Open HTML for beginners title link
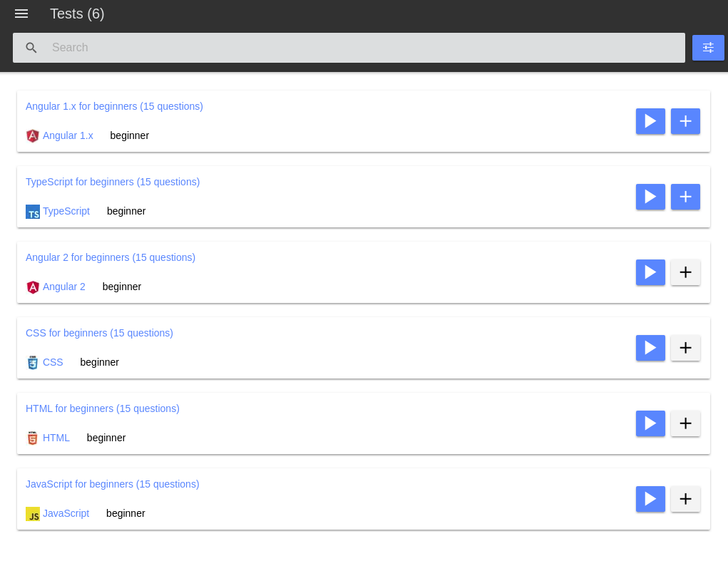This screenshot has height=566, width=728. 103,408
